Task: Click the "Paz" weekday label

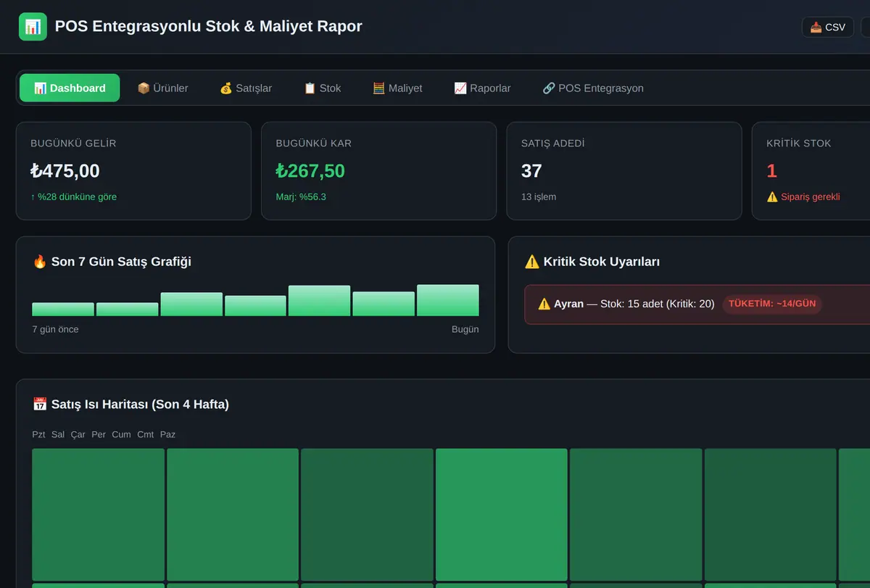Action: [167, 434]
